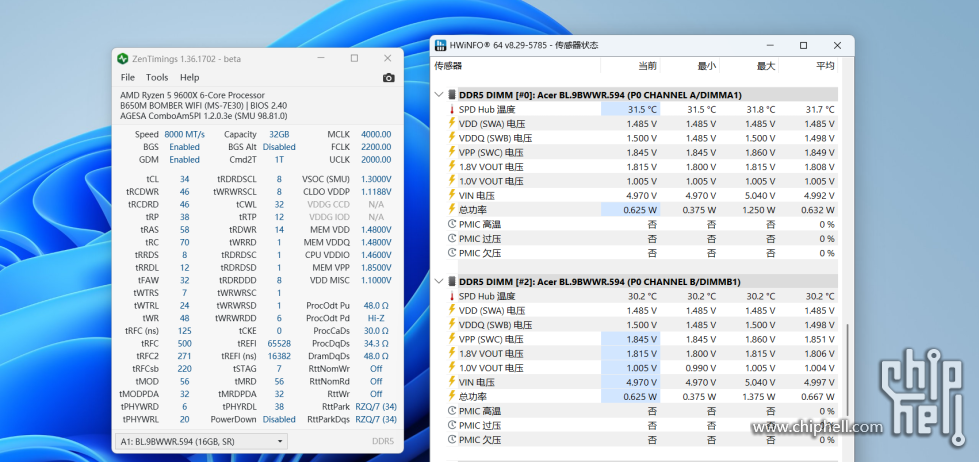
Task: Click the DDR5 label in ZenTimings footer
Action: pyautogui.click(x=383, y=441)
